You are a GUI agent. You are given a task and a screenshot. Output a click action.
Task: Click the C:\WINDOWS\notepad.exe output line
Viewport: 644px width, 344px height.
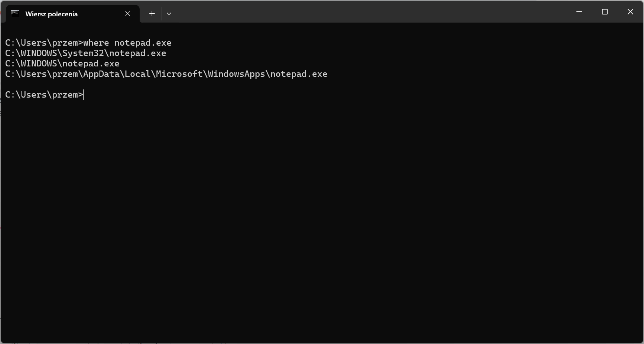(x=62, y=63)
